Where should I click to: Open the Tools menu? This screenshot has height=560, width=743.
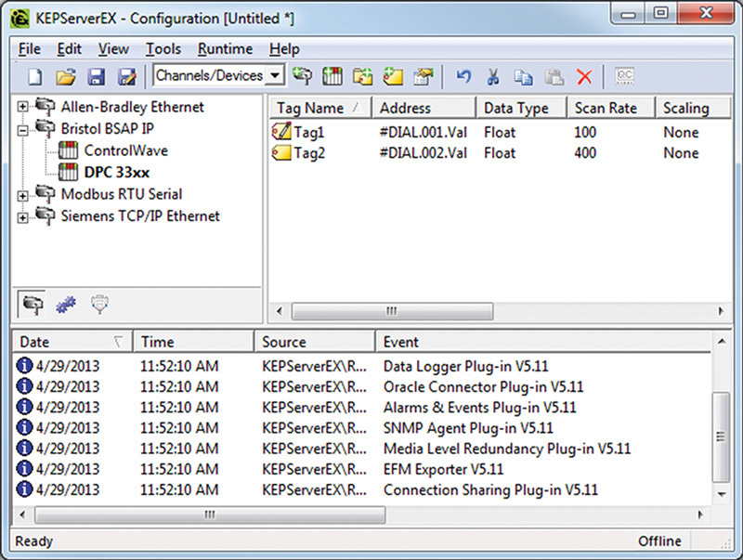point(163,49)
